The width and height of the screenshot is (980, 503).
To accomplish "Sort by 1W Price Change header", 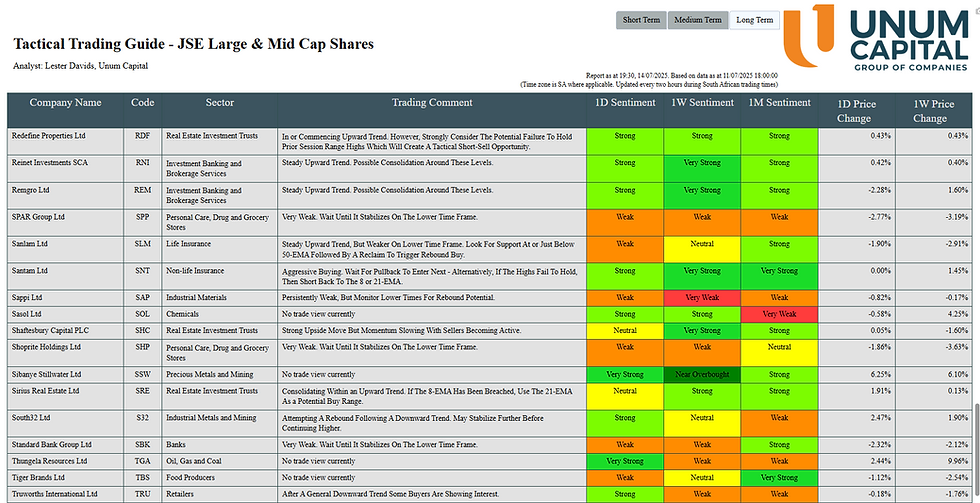I will 934,111.
